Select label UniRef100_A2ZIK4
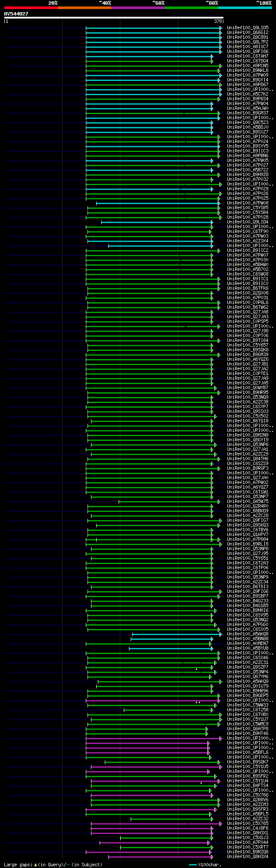 tap(248, 241)
